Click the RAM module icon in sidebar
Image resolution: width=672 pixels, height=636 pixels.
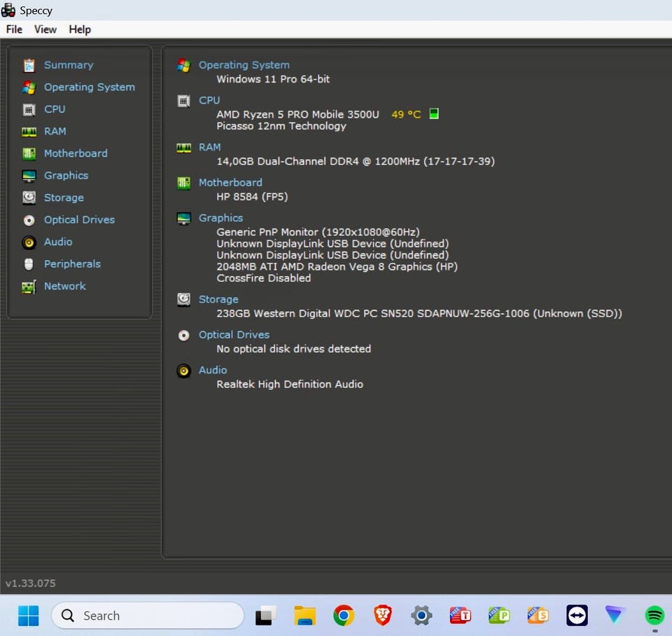pos(29,132)
